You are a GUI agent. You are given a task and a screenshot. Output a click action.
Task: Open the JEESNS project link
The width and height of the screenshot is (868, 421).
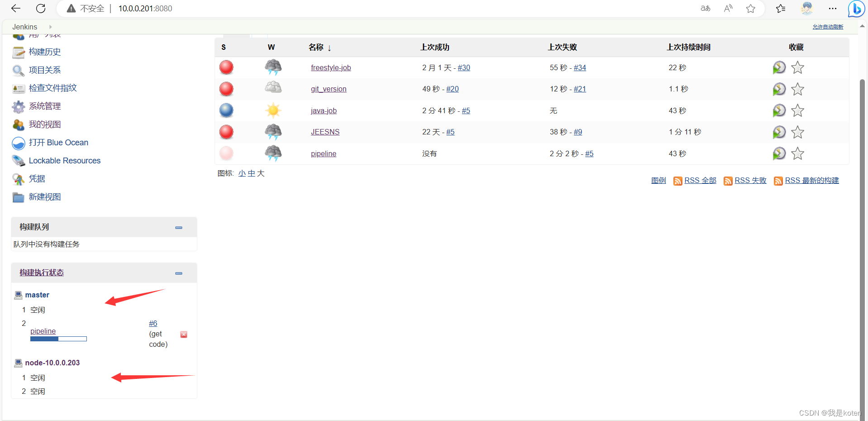325,132
